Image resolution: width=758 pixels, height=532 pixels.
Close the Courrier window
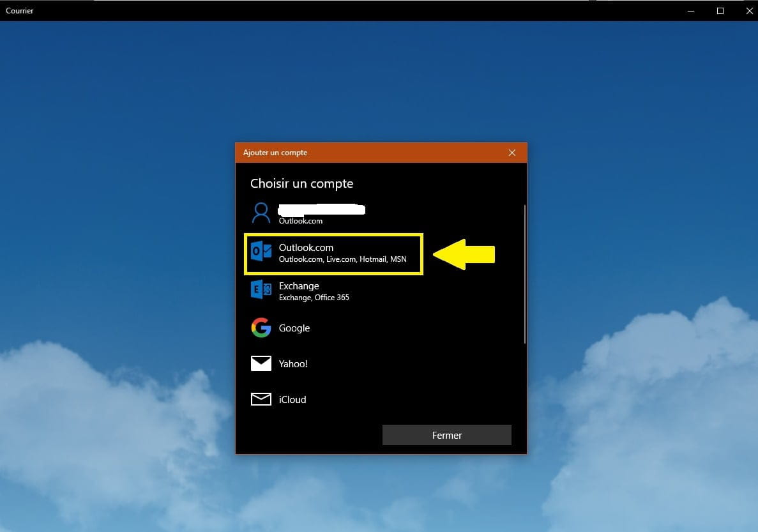tap(749, 11)
